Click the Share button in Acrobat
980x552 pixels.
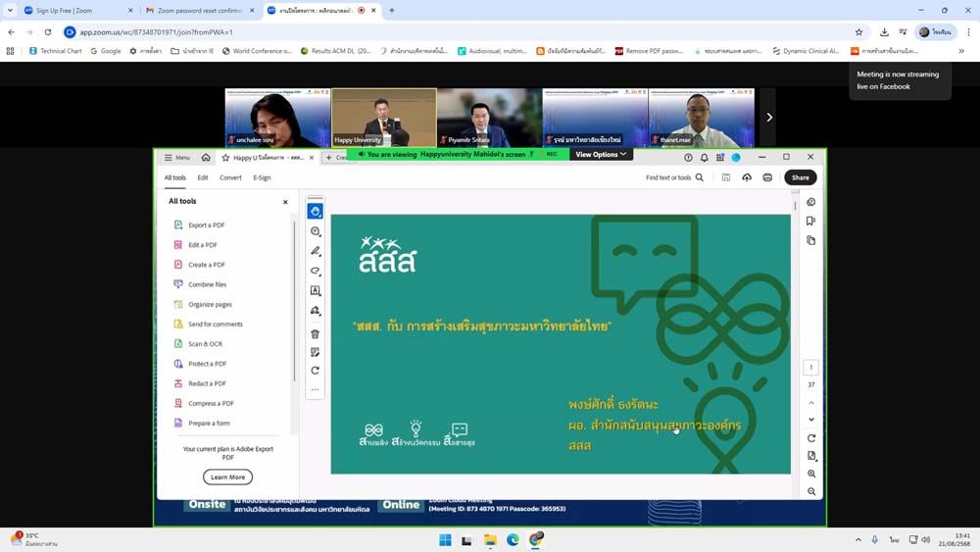(x=800, y=177)
